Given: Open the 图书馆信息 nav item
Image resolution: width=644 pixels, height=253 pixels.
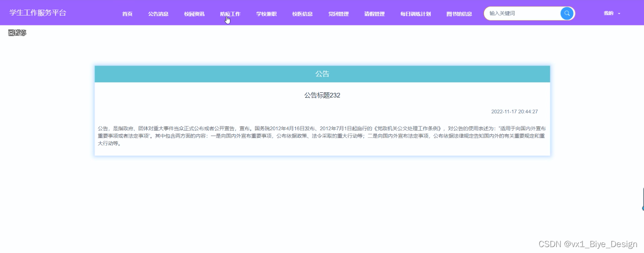Looking at the screenshot, I should [459, 14].
